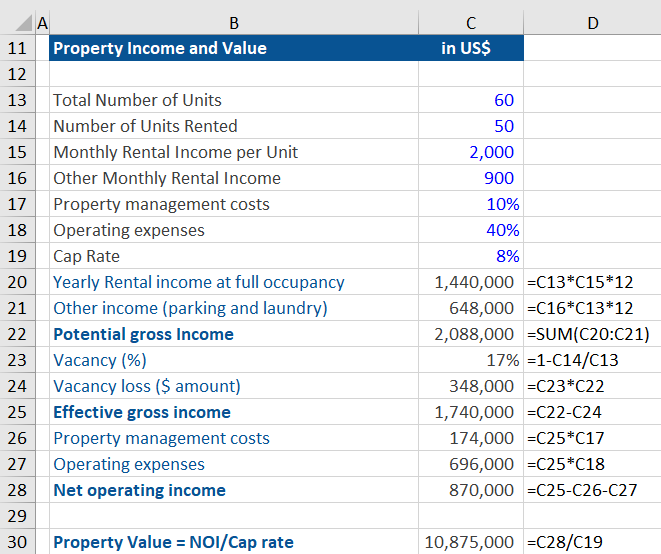Image resolution: width=661 pixels, height=554 pixels.
Task: Click the Net operating income value 870,000
Action: [470, 490]
